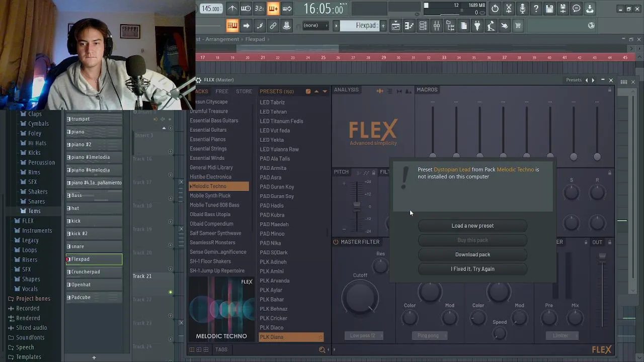Screen dimensions: 644x362
Task: Click the right arrow icon beside typing keyboard
Action: pos(246,26)
